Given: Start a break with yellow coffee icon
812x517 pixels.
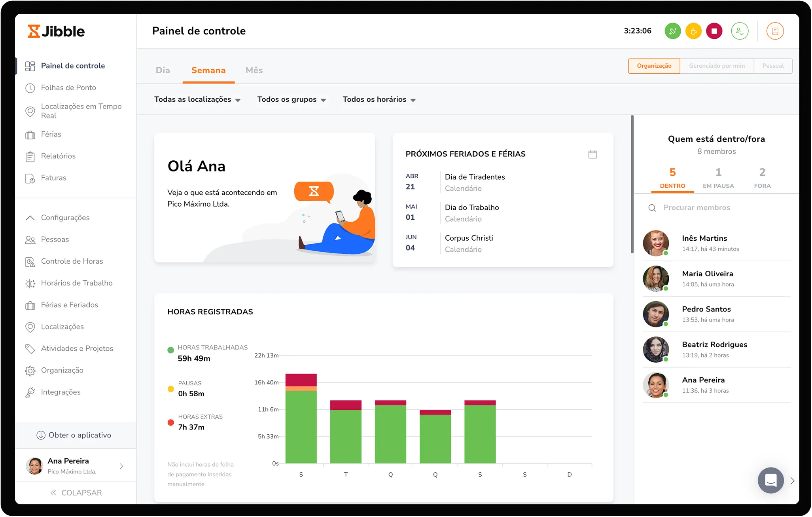Looking at the screenshot, I should pos(693,31).
